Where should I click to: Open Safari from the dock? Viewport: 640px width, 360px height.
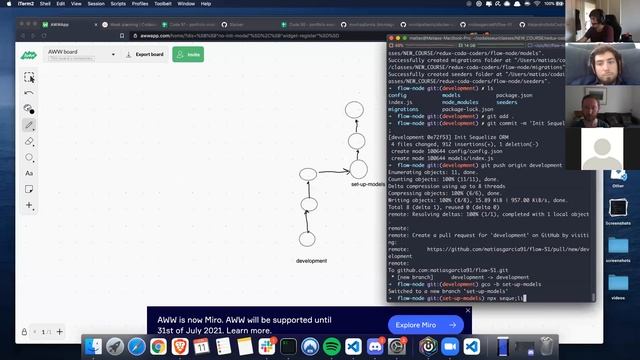tap(137, 347)
